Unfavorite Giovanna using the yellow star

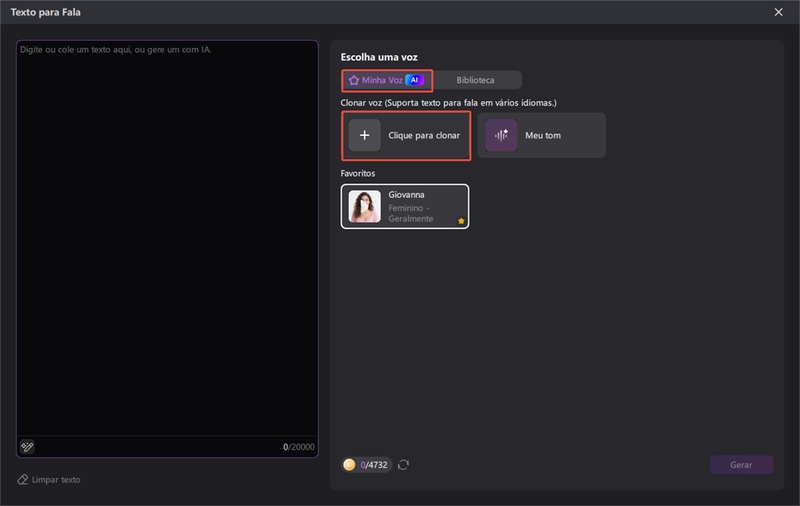coord(461,220)
